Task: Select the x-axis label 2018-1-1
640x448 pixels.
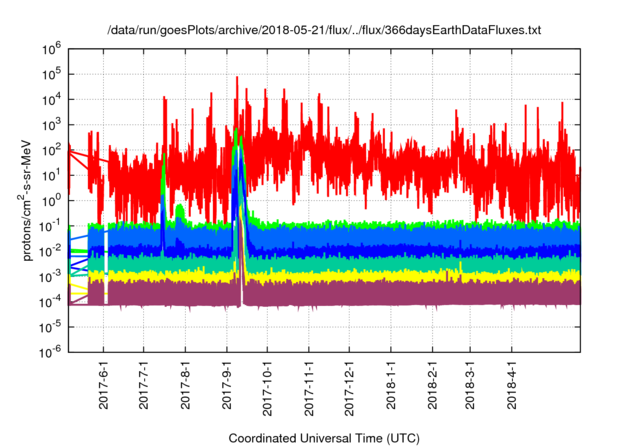Action: point(391,385)
